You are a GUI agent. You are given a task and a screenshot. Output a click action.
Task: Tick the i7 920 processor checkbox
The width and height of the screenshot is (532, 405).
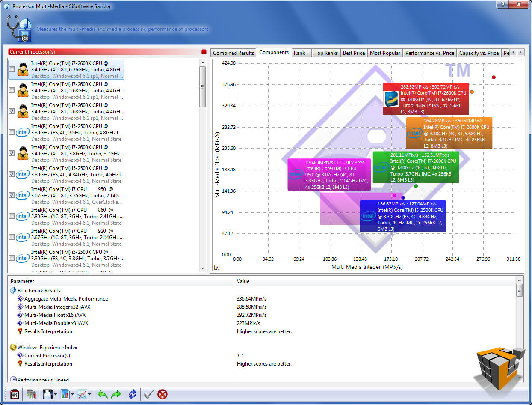pyautogui.click(x=12, y=237)
